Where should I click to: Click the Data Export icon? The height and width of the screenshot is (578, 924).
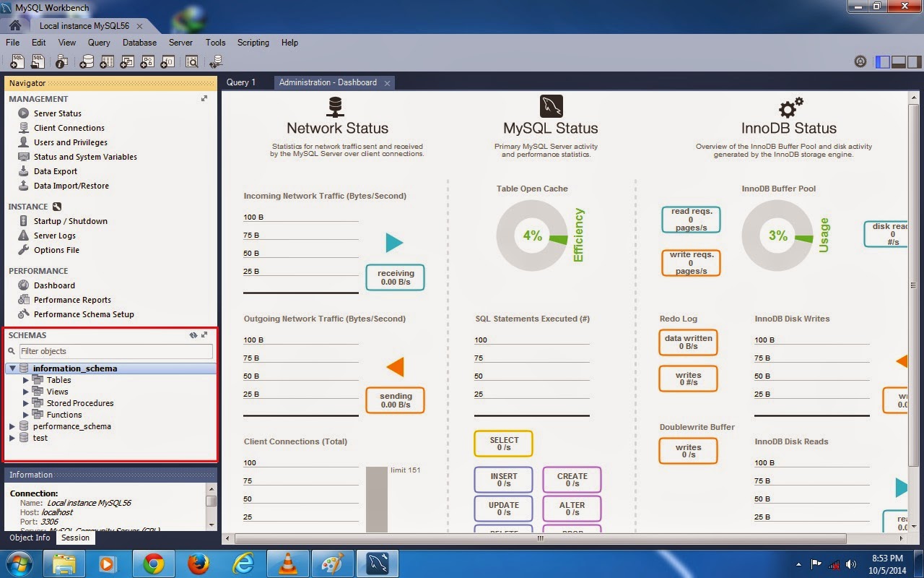(23, 171)
